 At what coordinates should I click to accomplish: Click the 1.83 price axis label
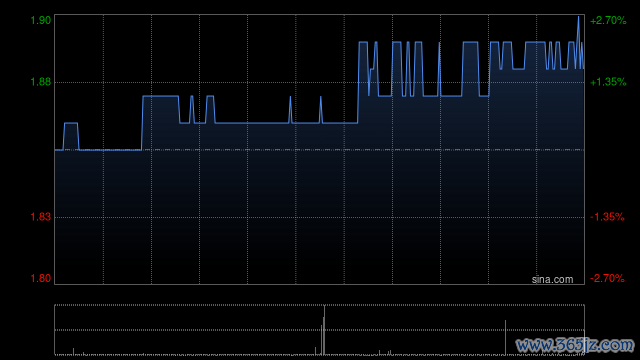pos(41,217)
